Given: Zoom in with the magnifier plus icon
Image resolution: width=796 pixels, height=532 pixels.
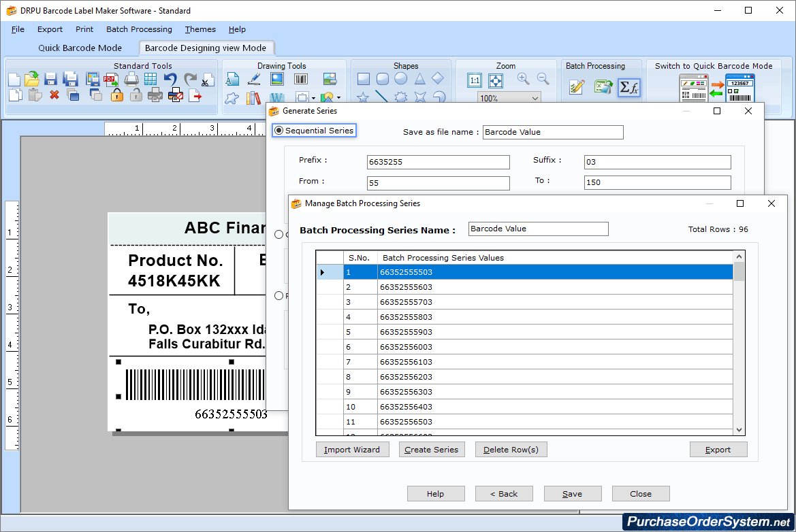Looking at the screenshot, I should [x=522, y=80].
